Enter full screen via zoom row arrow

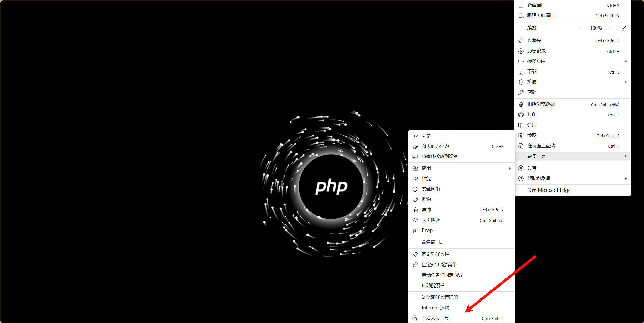click(x=624, y=28)
